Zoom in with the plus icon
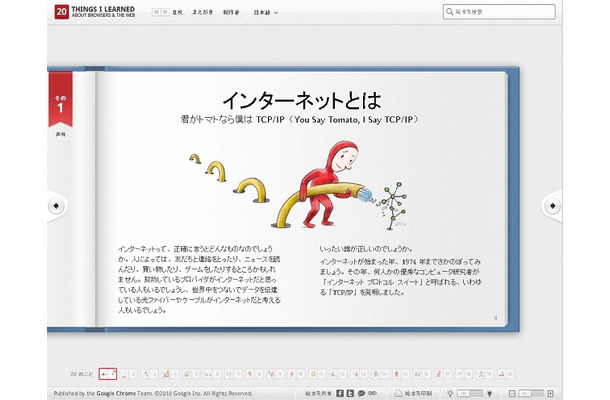 point(550,393)
